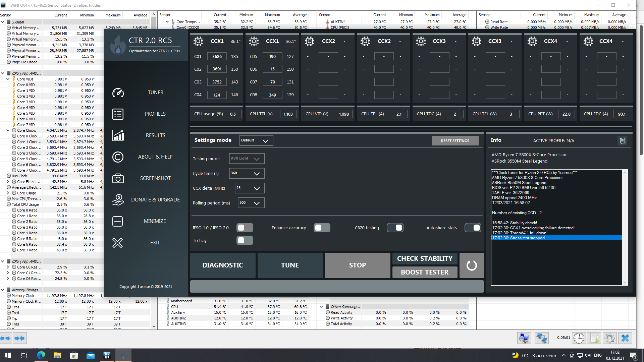The height and width of the screenshot is (362, 644).
Task: Click the HWiNFO clock reset icon
Action: coord(579,338)
